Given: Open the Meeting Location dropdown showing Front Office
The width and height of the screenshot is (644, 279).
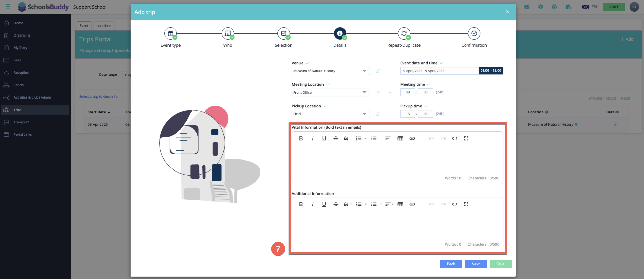Looking at the screenshot, I should tap(330, 92).
